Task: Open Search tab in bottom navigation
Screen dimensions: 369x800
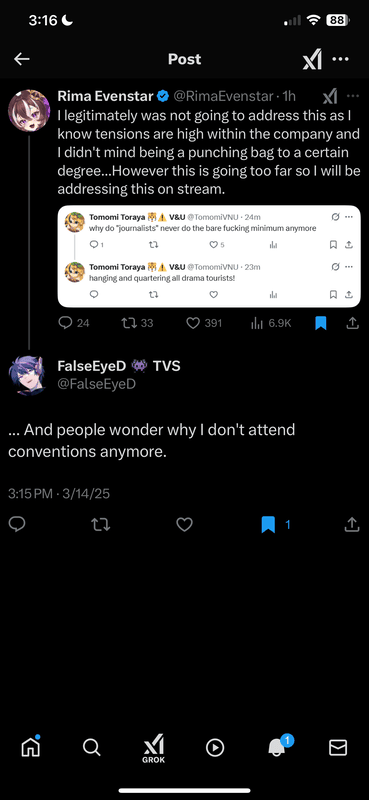Action: [91, 747]
